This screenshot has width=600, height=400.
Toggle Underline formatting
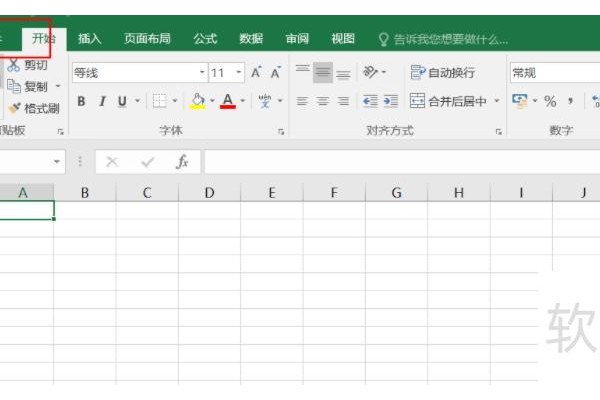122,101
